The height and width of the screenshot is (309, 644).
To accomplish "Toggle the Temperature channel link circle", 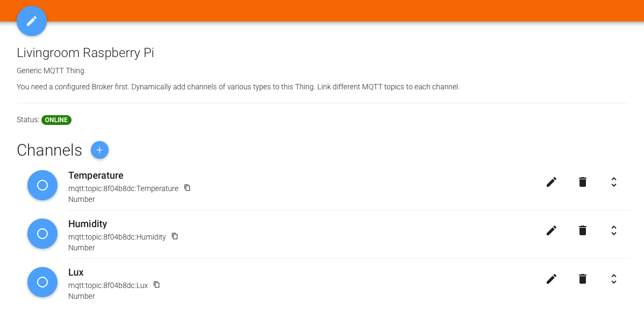I will tap(42, 185).
